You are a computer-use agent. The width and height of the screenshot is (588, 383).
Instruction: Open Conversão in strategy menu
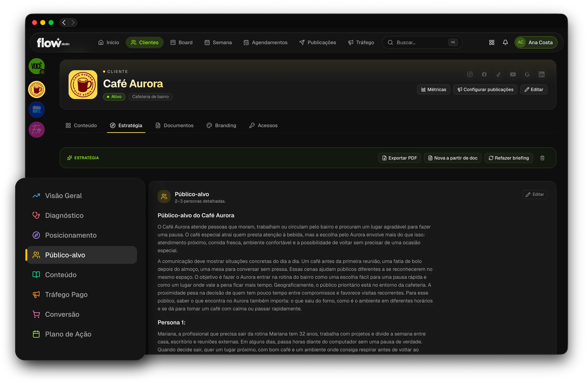tap(82, 314)
